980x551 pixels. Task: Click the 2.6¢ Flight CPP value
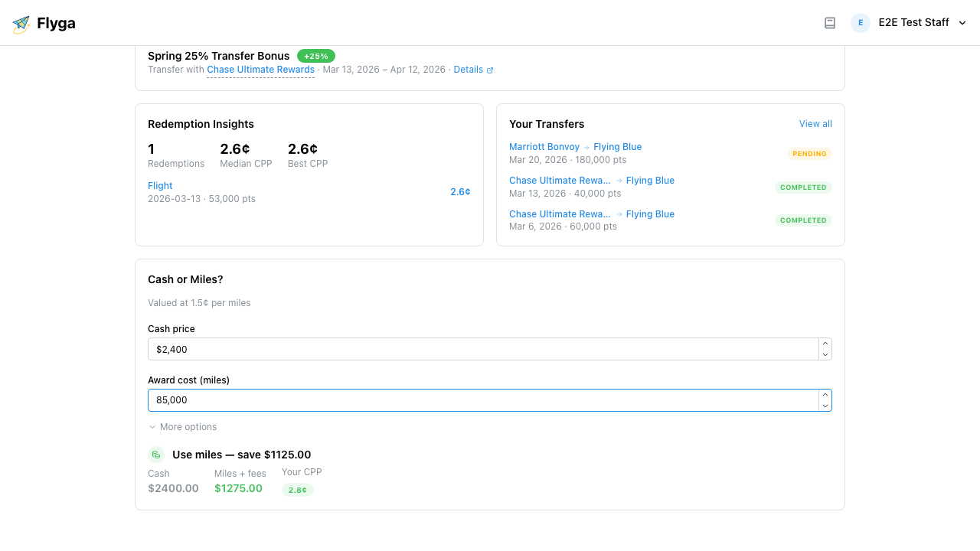click(x=460, y=192)
